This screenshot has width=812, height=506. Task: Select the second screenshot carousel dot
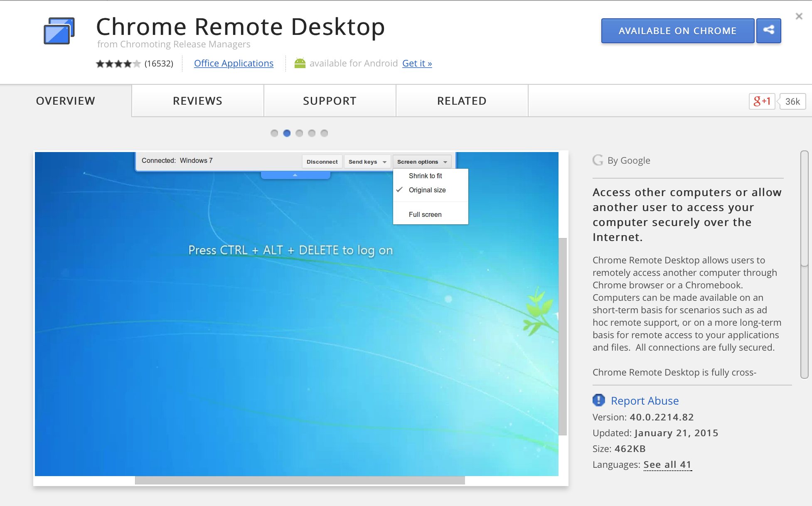287,133
